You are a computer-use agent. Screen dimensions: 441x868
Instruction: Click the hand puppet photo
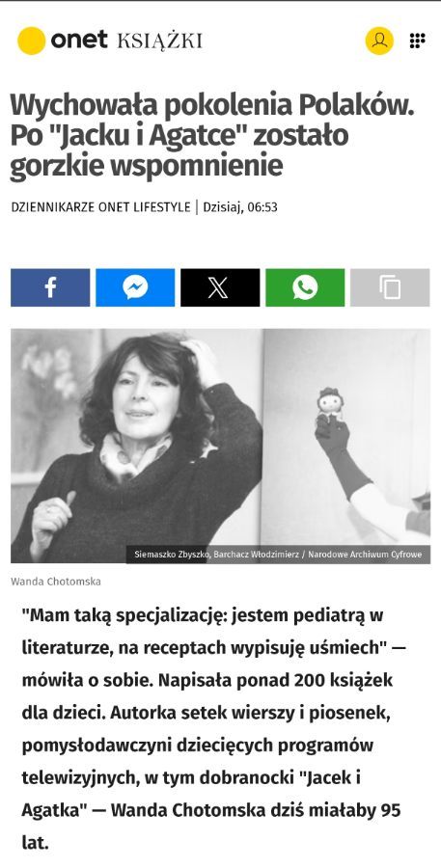[346, 446]
